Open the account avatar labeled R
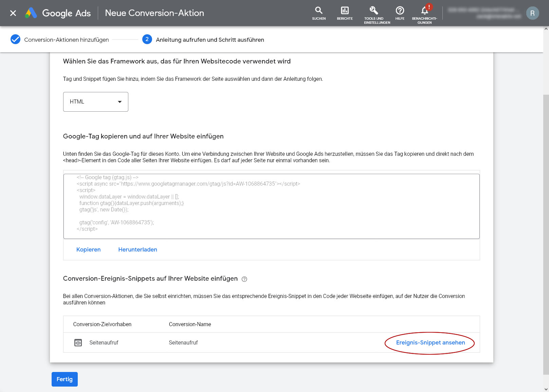The width and height of the screenshot is (549, 392). 532,13
